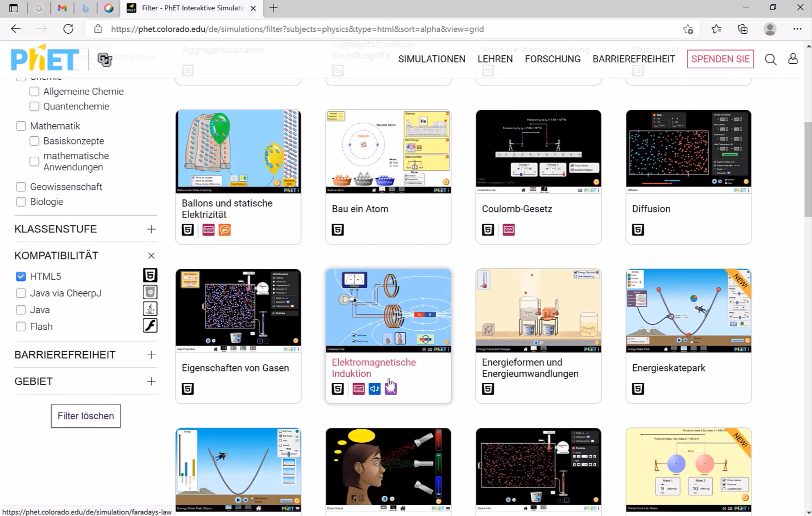Open the Energieskatepark simulation thumbnail
This screenshot has width=812, height=516.
688,310
